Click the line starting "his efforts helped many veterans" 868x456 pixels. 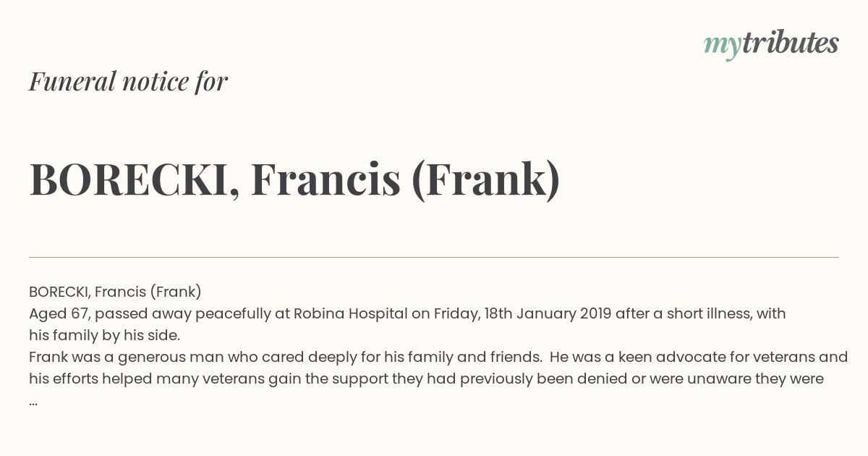[426, 379]
